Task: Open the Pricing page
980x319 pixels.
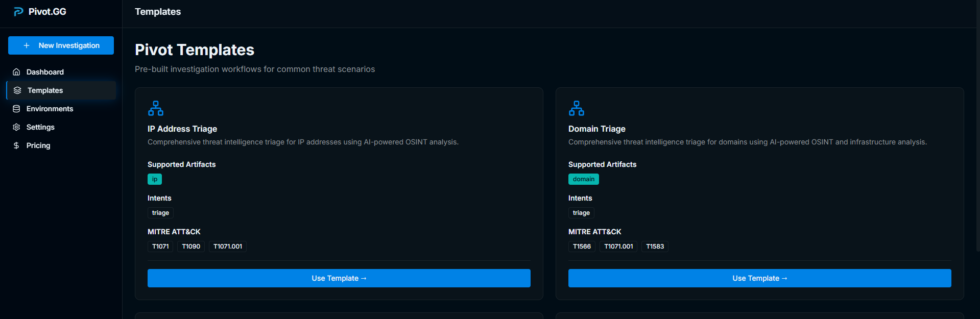Action: 38,145
